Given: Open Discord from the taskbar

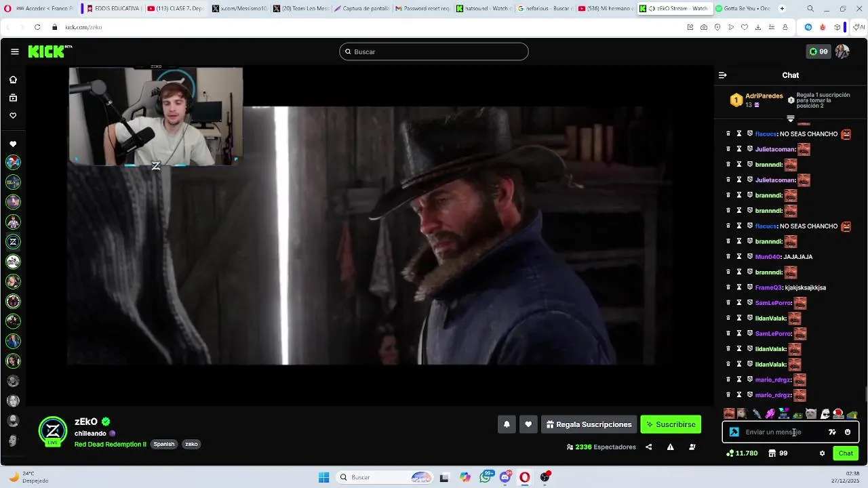Looking at the screenshot, I should coord(505,477).
